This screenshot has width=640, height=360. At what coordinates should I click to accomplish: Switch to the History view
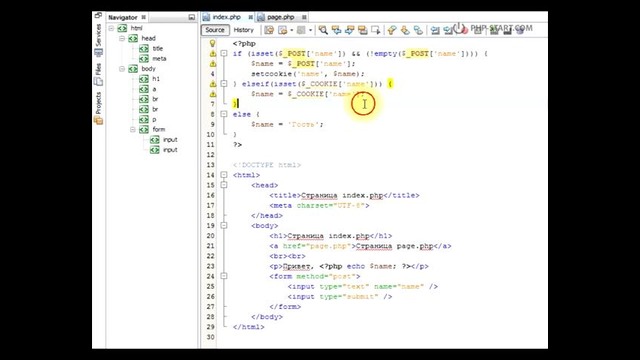244,30
